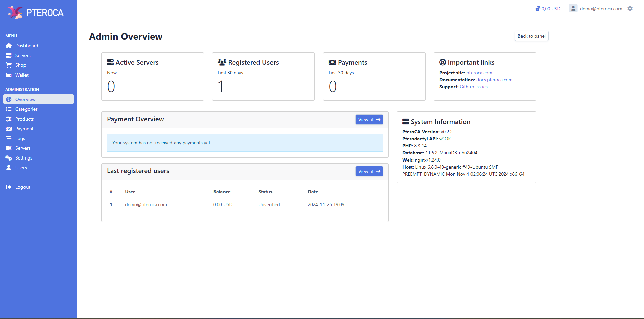Click Logout in sidebar
The height and width of the screenshot is (319, 644).
point(23,187)
